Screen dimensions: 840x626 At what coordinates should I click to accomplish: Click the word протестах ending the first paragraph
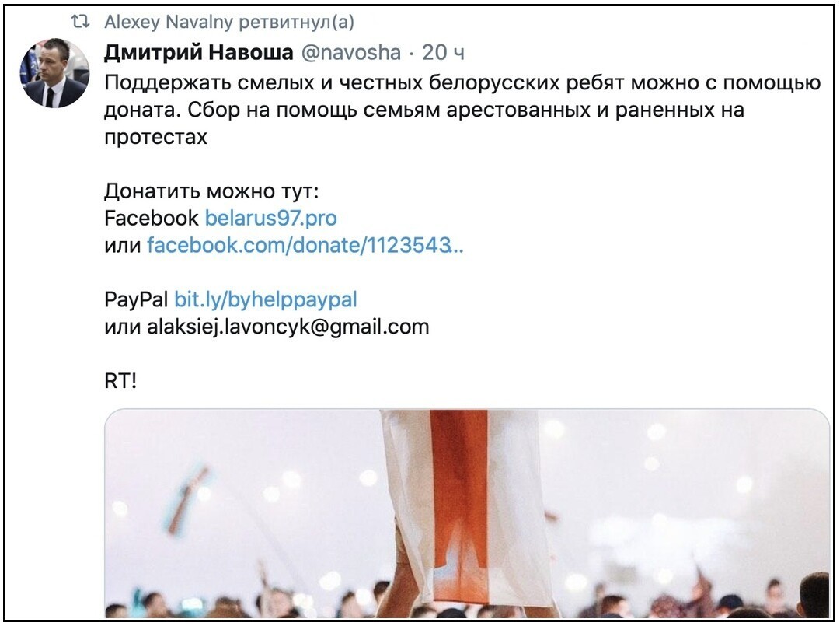155,137
